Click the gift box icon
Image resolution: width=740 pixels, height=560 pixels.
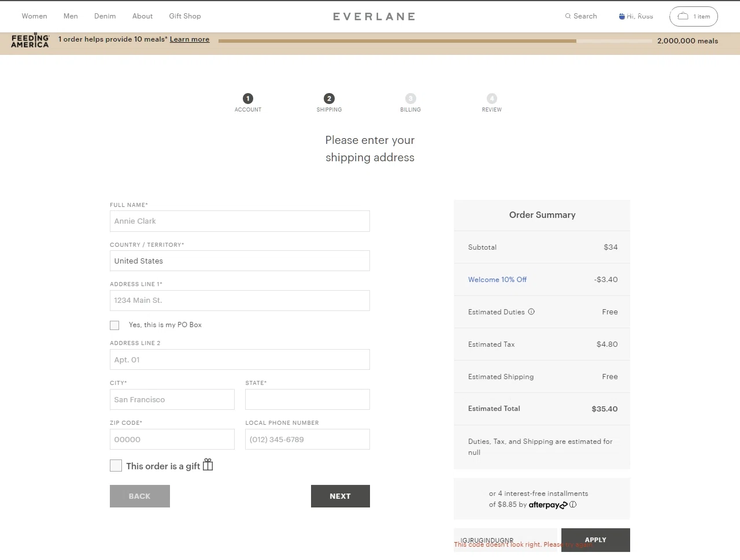coord(208,465)
